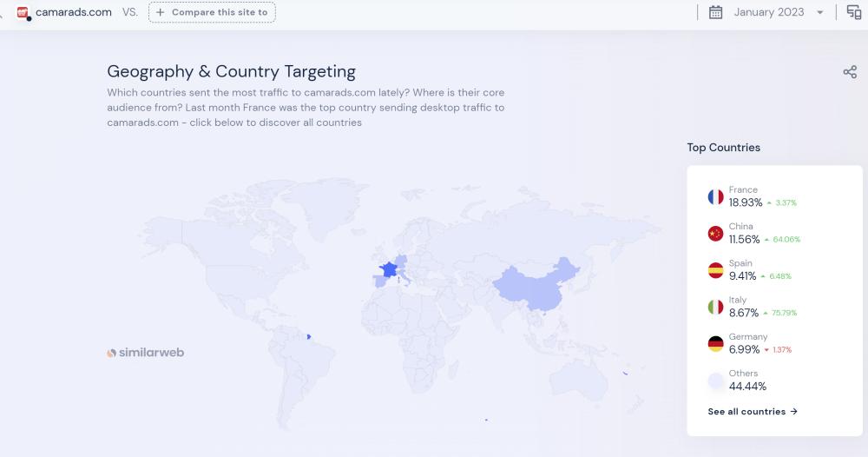Click the calendar icon beside January 2023

coord(715,12)
